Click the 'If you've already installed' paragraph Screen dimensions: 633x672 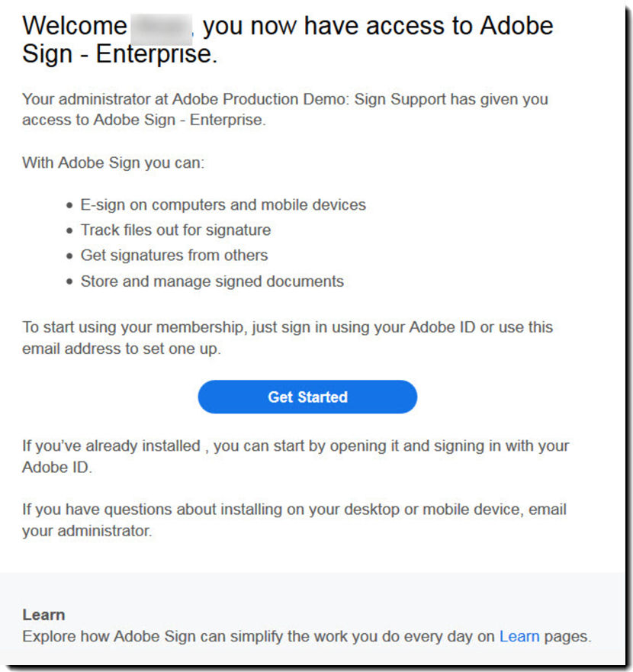pos(294,446)
